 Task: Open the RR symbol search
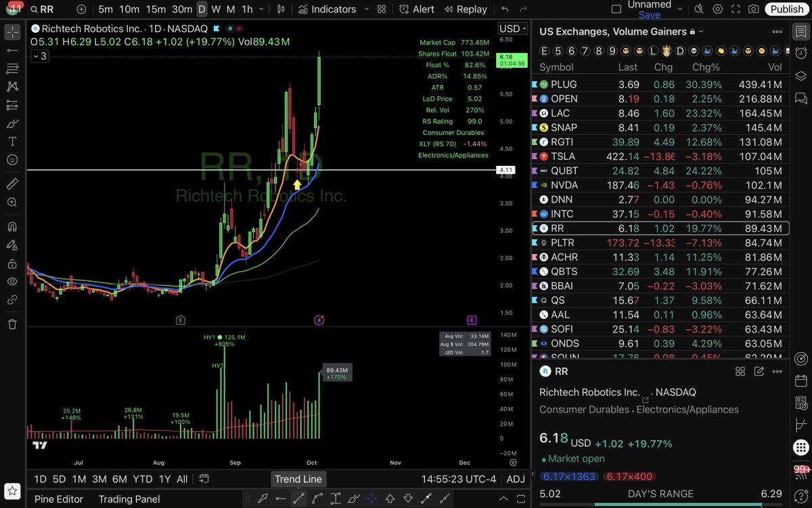41,9
